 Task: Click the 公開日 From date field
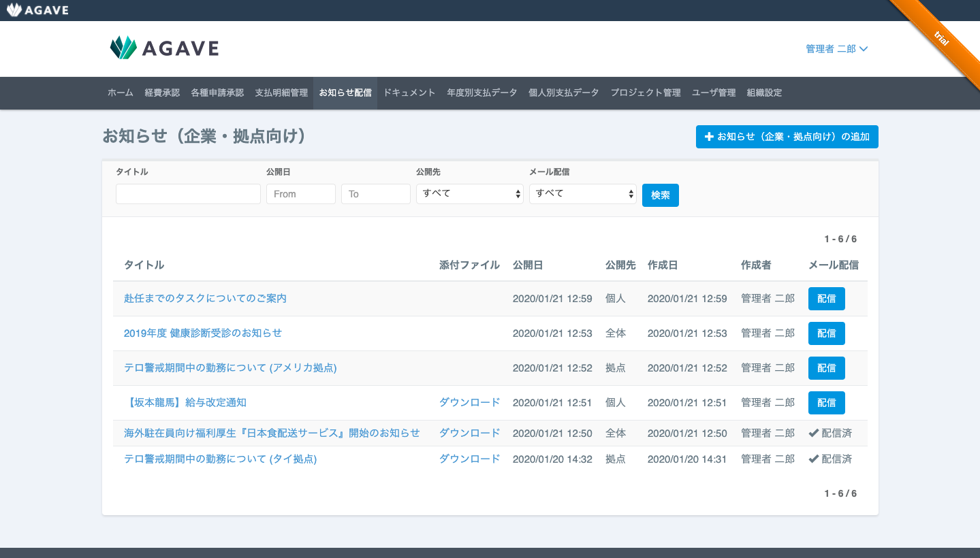click(301, 194)
